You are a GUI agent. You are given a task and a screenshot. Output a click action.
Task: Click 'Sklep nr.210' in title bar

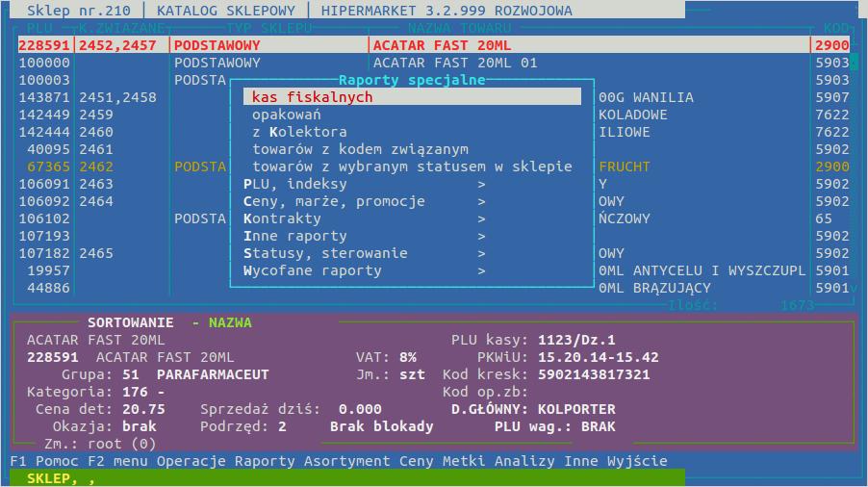click(x=79, y=11)
